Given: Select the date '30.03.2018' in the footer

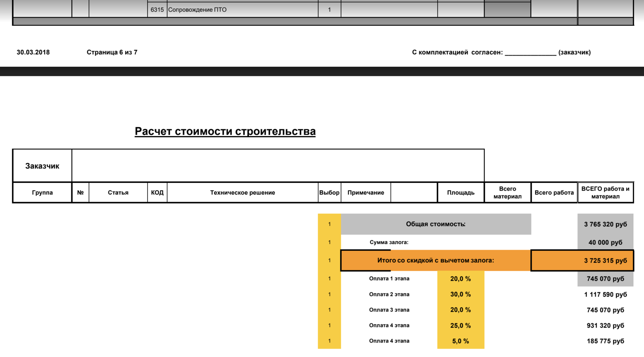Looking at the screenshot, I should (33, 52).
